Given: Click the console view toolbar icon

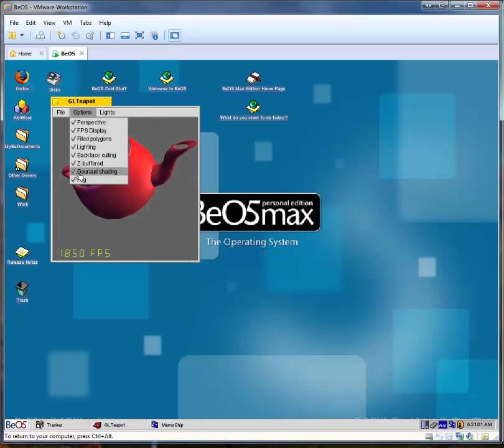Looking at the screenshot, I should pyautogui.click(x=175, y=35).
